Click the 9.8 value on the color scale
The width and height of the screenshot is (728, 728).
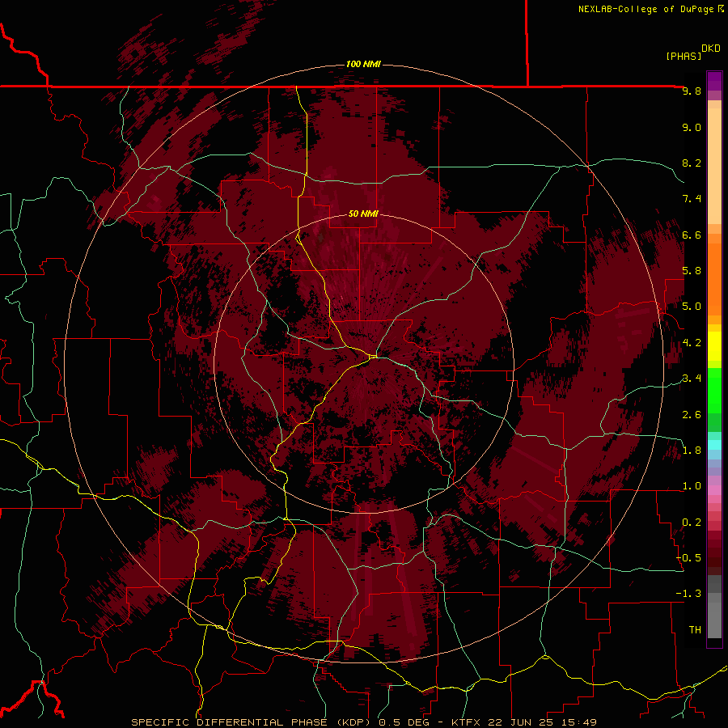[x=692, y=91]
